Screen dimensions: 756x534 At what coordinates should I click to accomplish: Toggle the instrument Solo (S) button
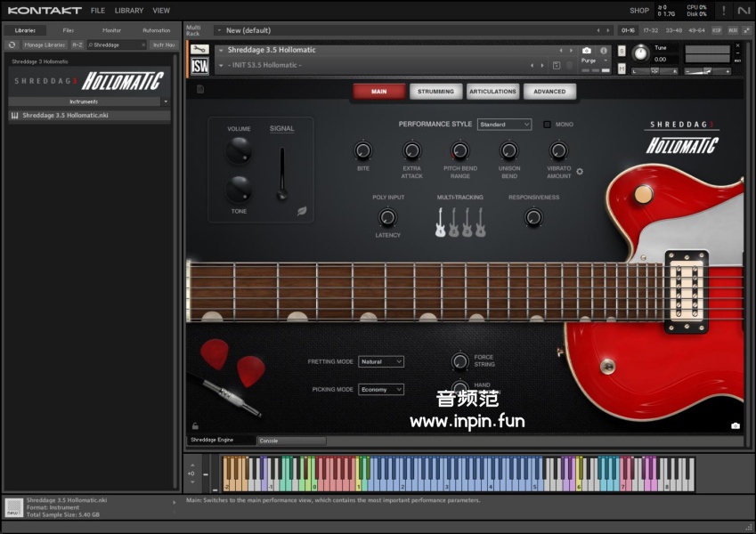pos(622,51)
